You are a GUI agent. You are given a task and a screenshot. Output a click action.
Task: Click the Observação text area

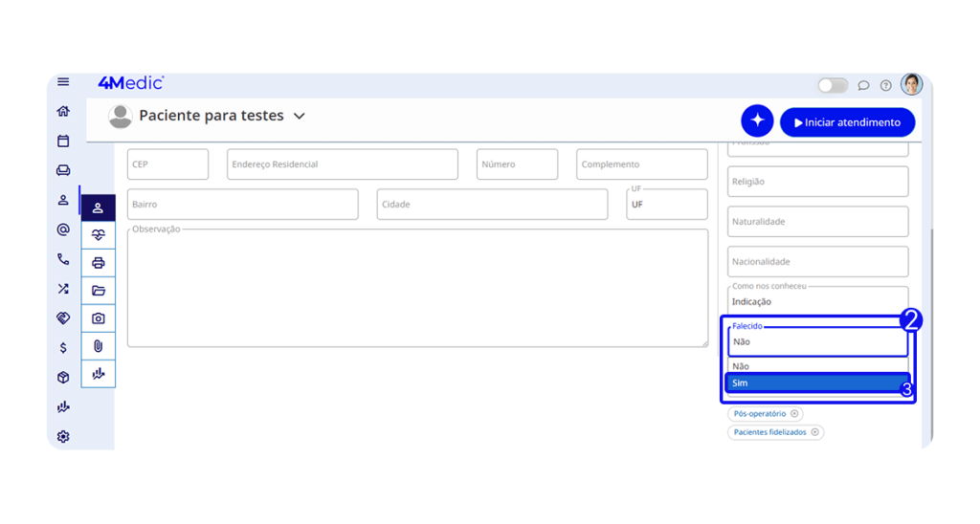417,287
